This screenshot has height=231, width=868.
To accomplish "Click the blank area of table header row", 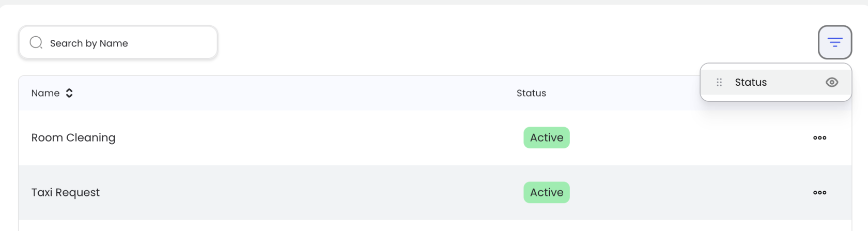I will coord(310,93).
